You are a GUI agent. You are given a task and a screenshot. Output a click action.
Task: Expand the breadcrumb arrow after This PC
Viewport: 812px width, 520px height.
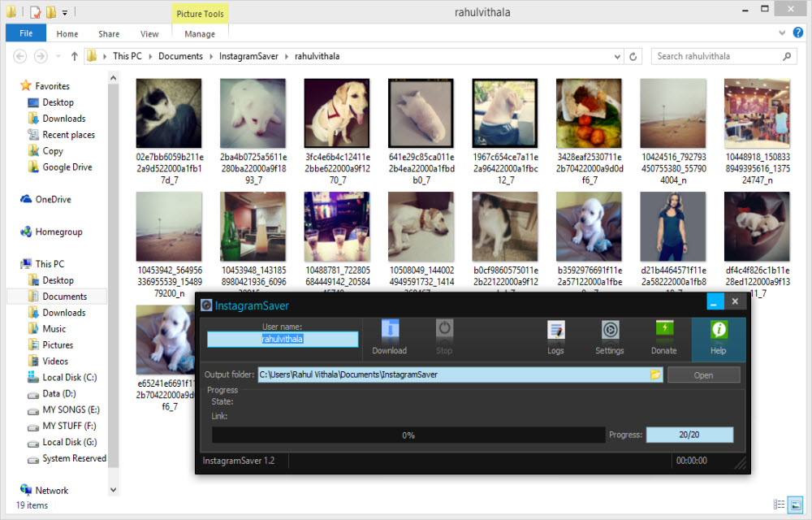150,56
